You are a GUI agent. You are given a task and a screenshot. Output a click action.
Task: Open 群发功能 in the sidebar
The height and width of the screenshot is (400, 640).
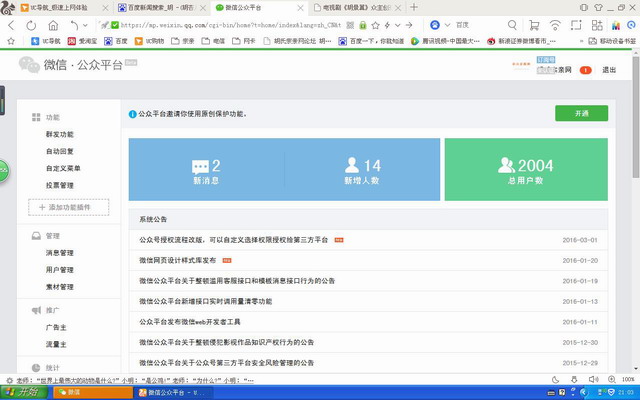(x=60, y=134)
